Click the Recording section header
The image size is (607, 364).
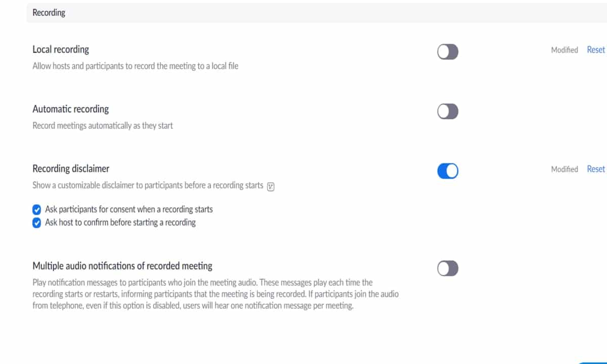49,13
